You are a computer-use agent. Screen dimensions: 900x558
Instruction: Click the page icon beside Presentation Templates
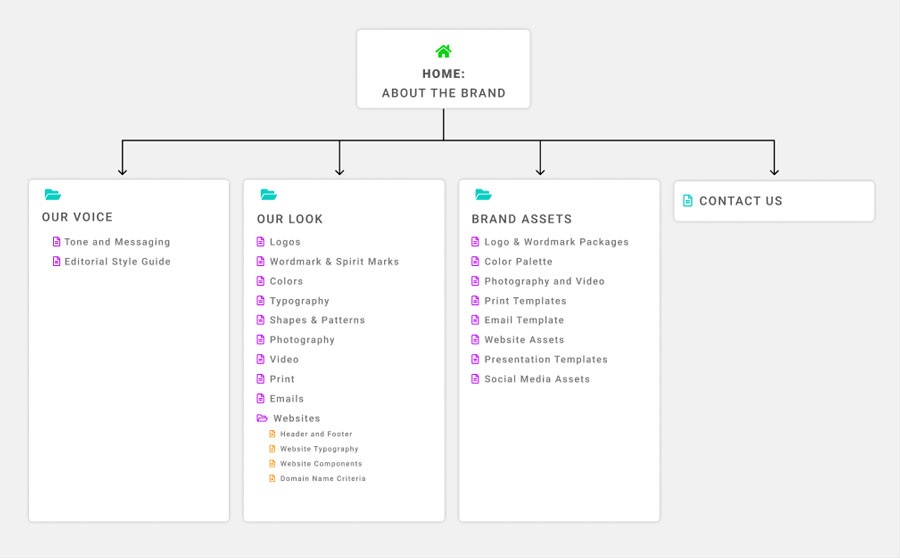click(475, 359)
